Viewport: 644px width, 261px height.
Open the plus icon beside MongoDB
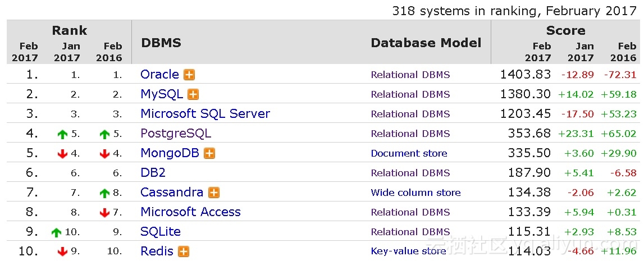pos(209,153)
